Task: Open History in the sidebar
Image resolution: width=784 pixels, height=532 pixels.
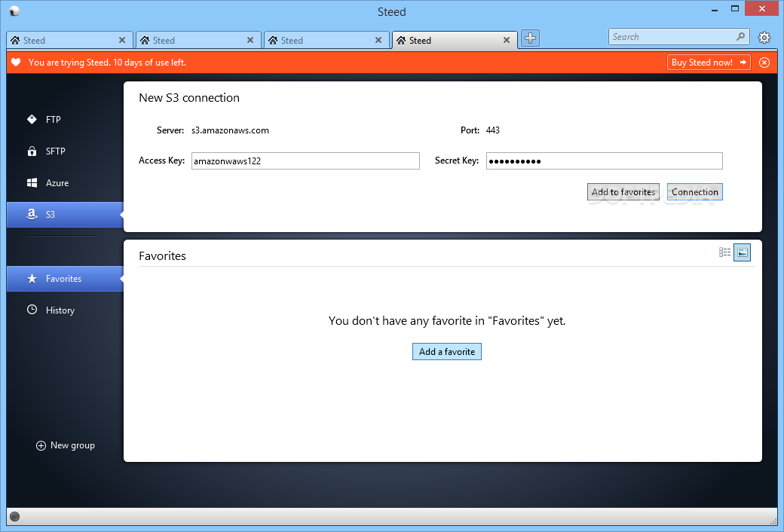Action: (65, 310)
